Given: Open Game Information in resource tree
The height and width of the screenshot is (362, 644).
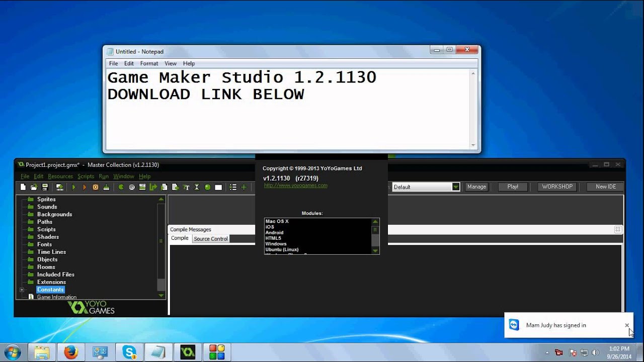Looking at the screenshot, I should (57, 297).
